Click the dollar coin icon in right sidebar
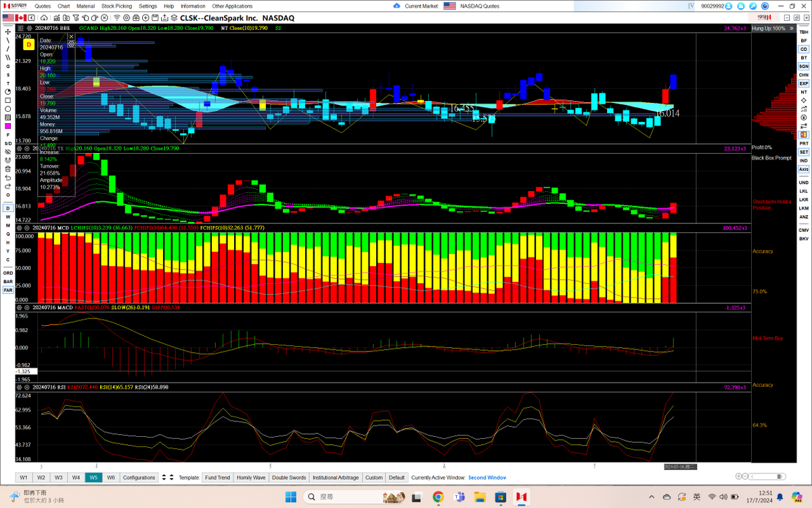Viewport: 812px width, 508px height. tap(803, 117)
